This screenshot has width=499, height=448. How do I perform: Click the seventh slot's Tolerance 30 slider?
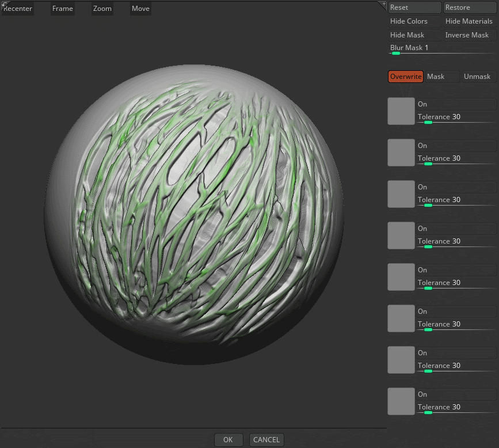pos(456,367)
